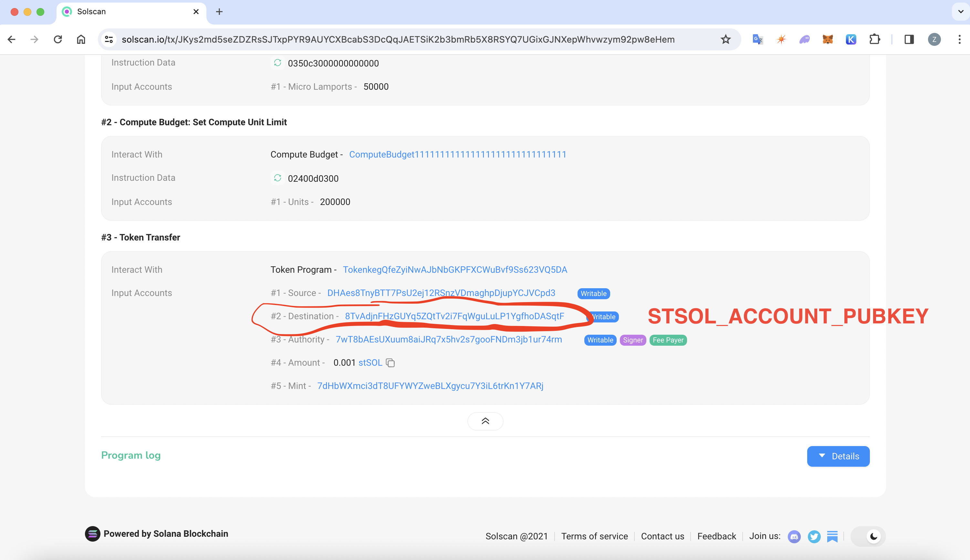This screenshot has height=560, width=970.
Task: Click the copy icon next to stSOL amount
Action: (x=391, y=363)
